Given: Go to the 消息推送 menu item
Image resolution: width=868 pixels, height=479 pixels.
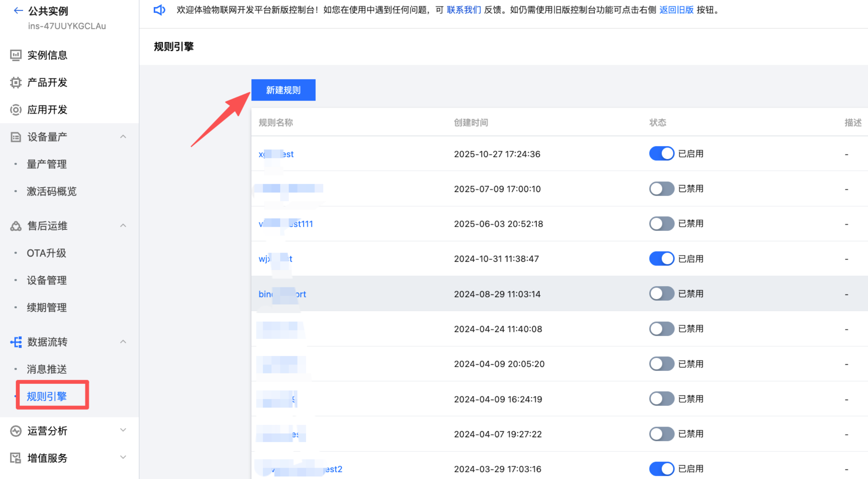Looking at the screenshot, I should pos(47,369).
